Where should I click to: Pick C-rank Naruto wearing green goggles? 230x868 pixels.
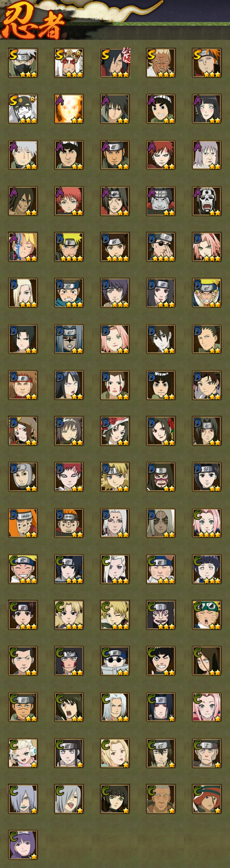[x=207, y=615]
